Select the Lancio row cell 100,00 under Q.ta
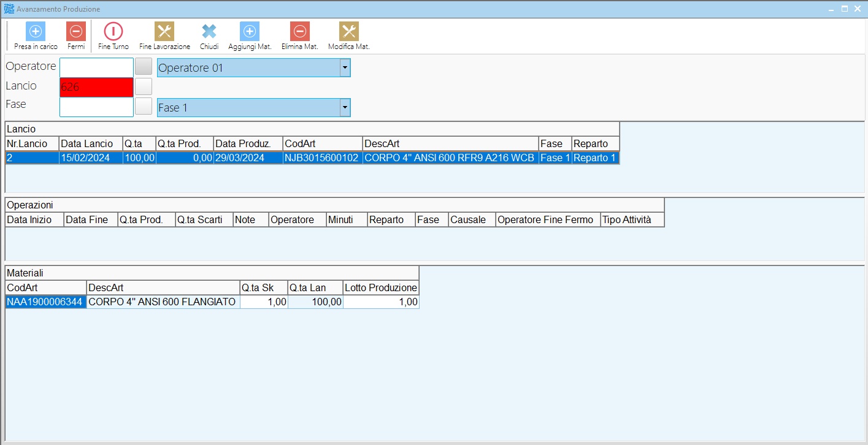868x445 pixels. [x=139, y=158]
